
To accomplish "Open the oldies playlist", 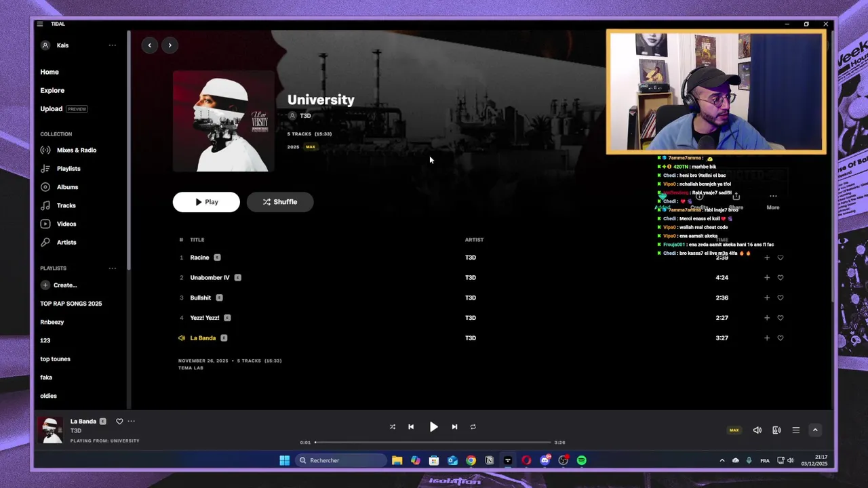I will point(48,396).
